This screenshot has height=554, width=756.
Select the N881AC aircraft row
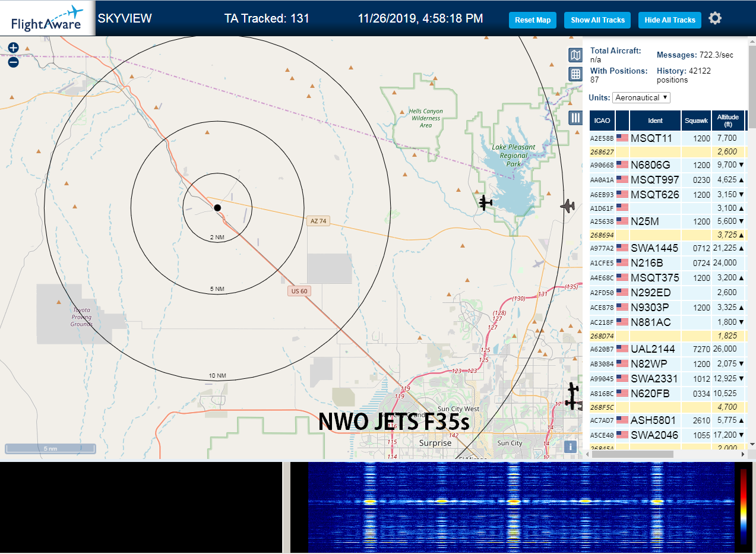[x=668, y=322]
